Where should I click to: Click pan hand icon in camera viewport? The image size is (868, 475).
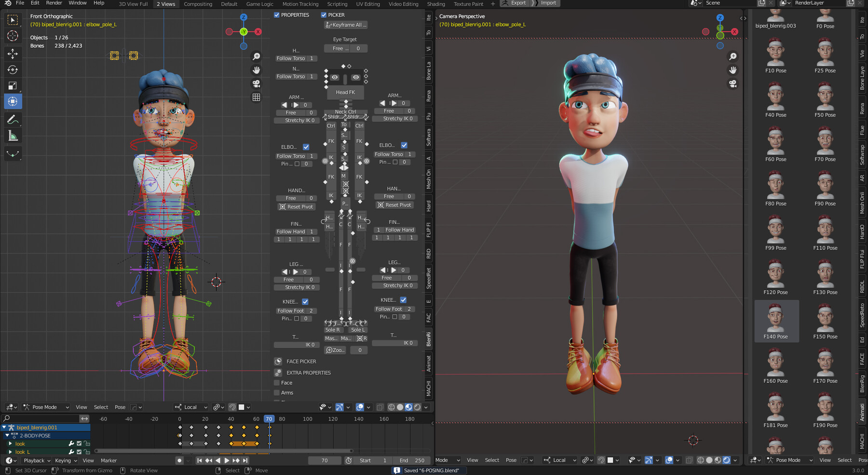(x=733, y=70)
